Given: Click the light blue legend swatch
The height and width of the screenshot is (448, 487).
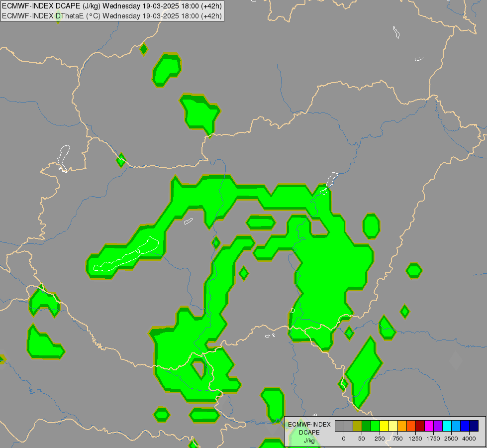Looking at the screenshot, I should [x=456, y=426].
